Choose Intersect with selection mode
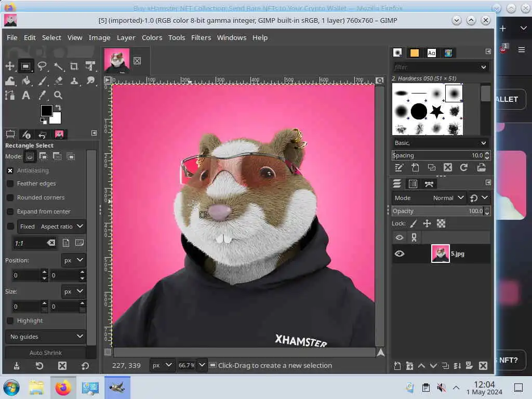The height and width of the screenshot is (399, 532). (x=71, y=157)
